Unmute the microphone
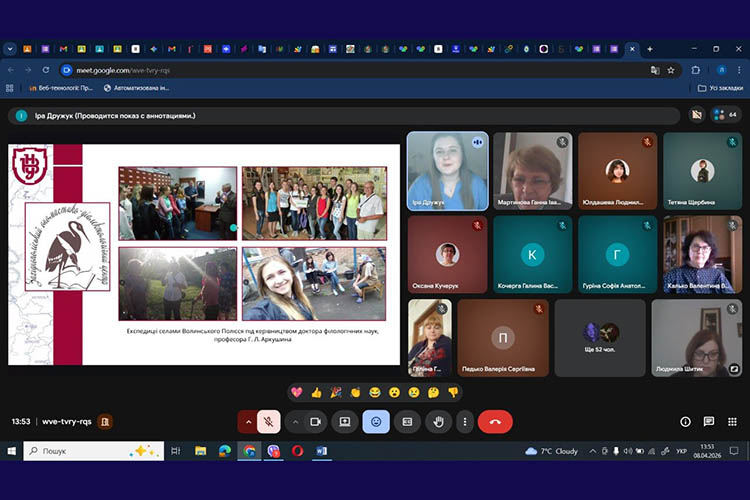The width and height of the screenshot is (750, 500). click(268, 422)
